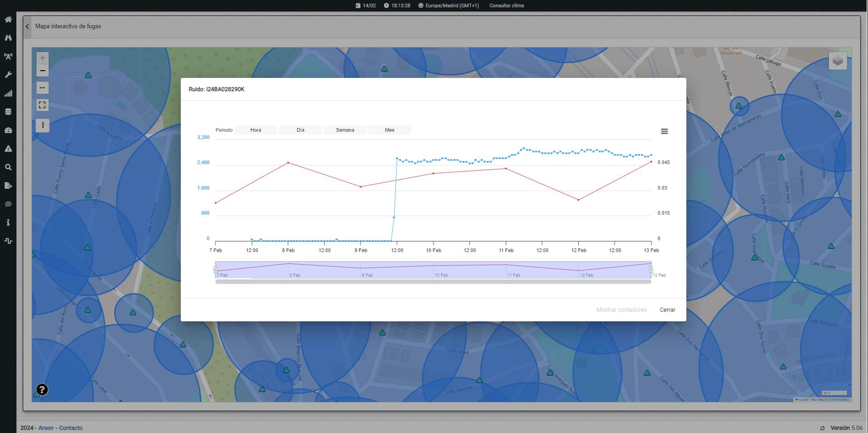The height and width of the screenshot is (433, 868).
Task: Switch the period to Mes
Action: pos(389,130)
